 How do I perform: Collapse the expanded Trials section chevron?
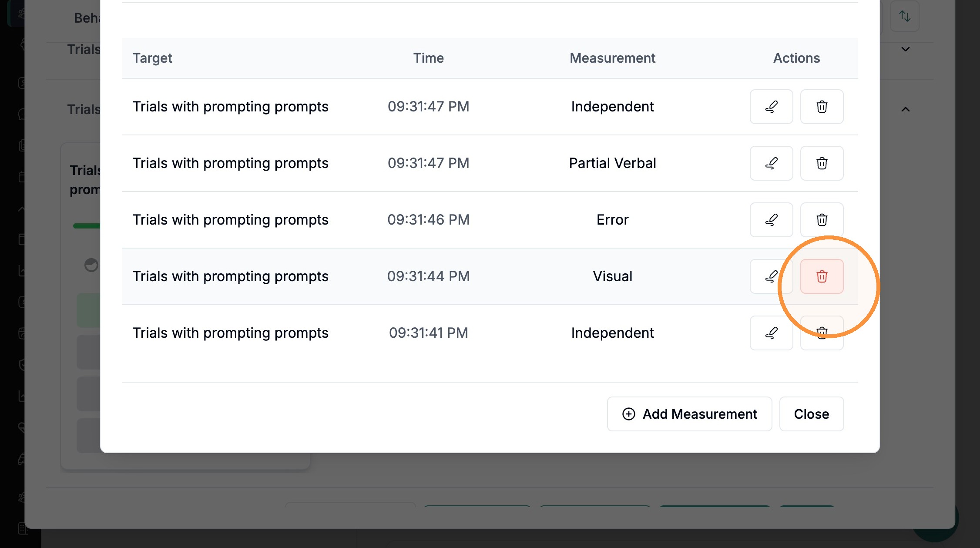pyautogui.click(x=906, y=109)
